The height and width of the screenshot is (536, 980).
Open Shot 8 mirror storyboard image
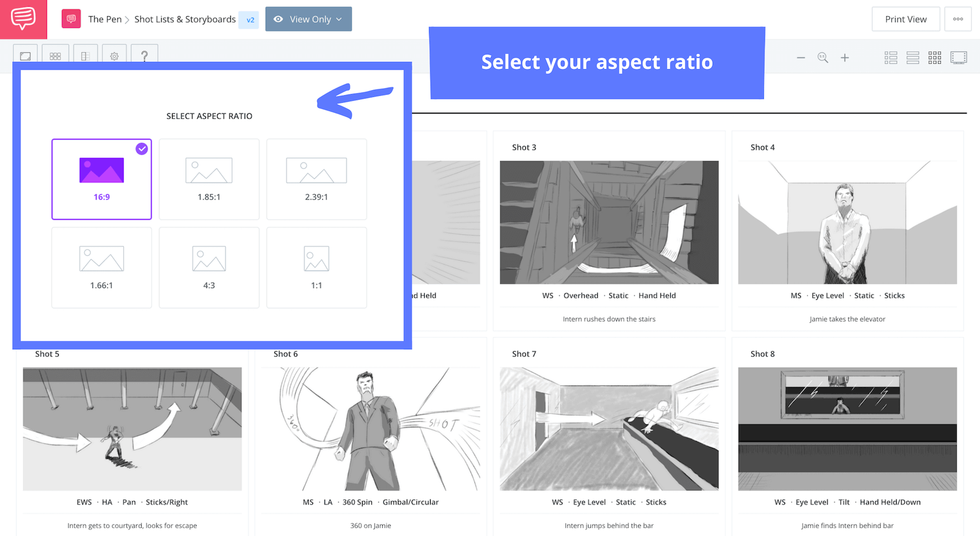click(x=848, y=429)
